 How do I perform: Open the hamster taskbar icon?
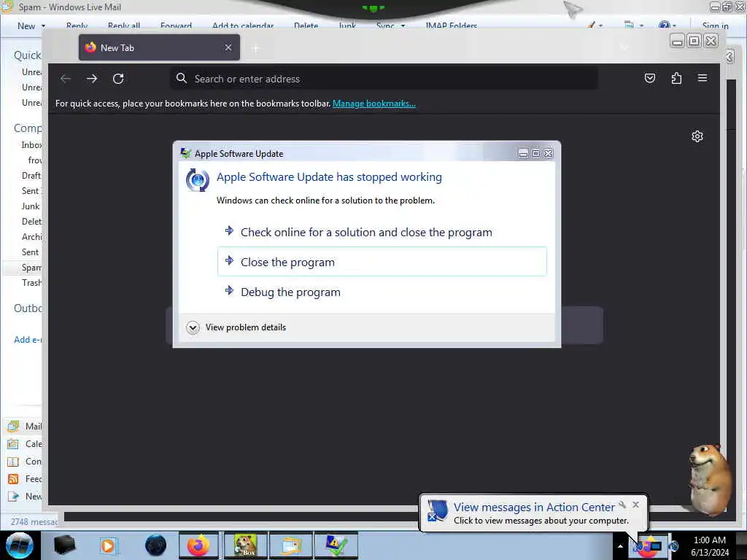(x=245, y=545)
